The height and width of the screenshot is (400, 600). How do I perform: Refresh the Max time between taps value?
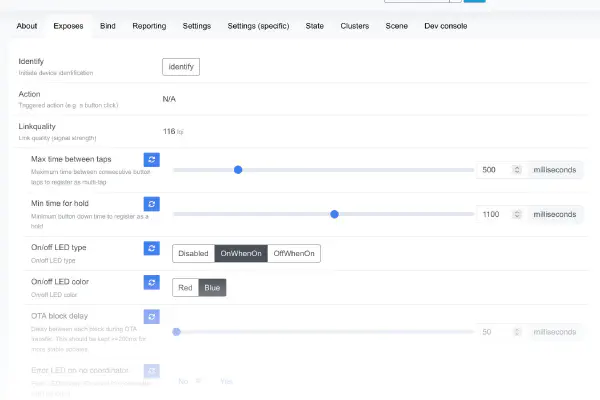(151, 160)
